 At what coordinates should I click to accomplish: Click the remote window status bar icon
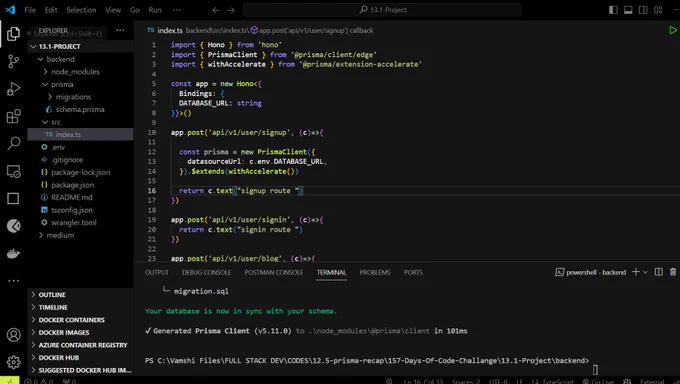(9, 381)
